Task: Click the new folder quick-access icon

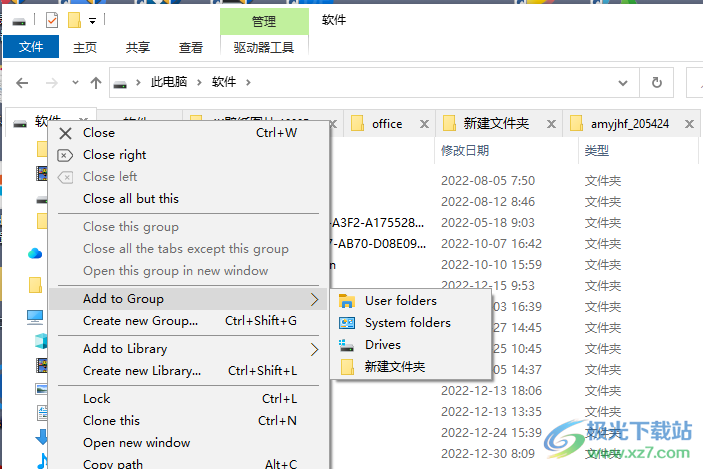Action: coord(74,20)
